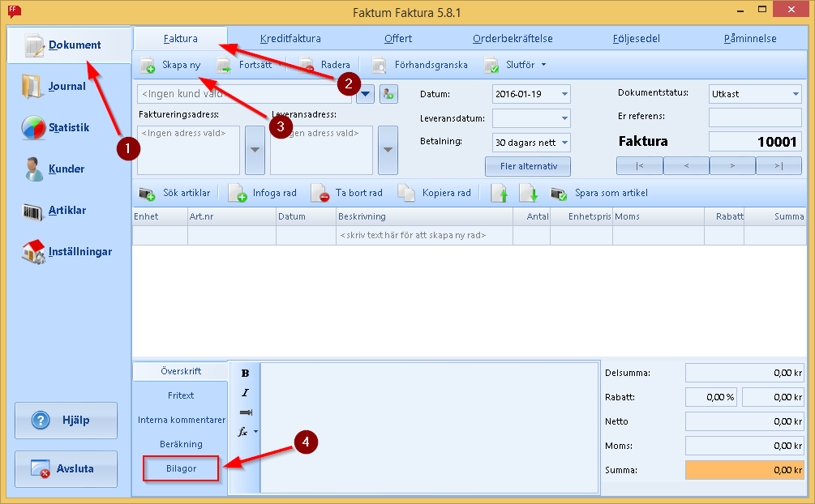Click the new row Beskrivning cell

tap(424, 235)
